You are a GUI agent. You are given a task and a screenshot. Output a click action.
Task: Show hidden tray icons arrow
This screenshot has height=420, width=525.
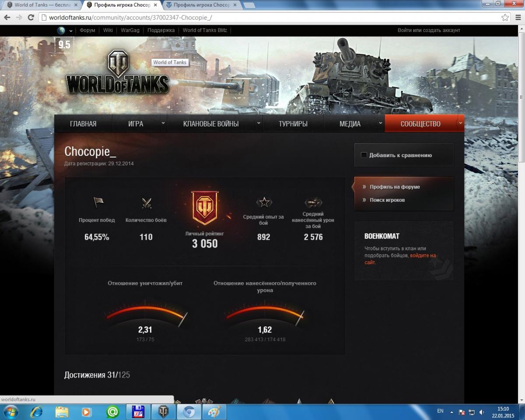[x=451, y=412]
